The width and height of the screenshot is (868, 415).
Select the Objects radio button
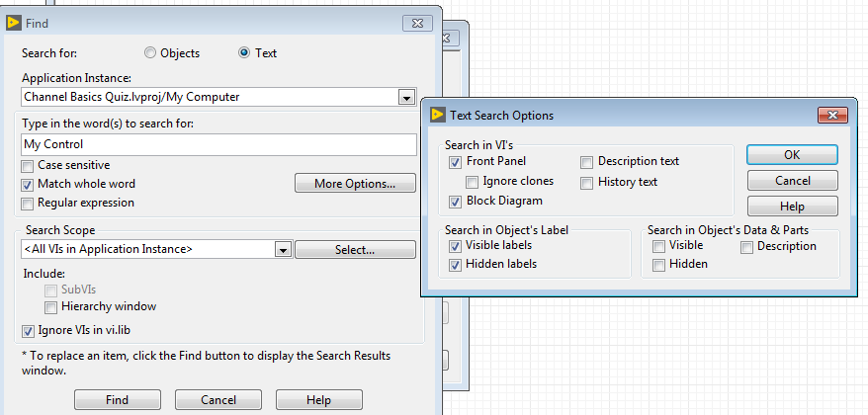point(150,53)
